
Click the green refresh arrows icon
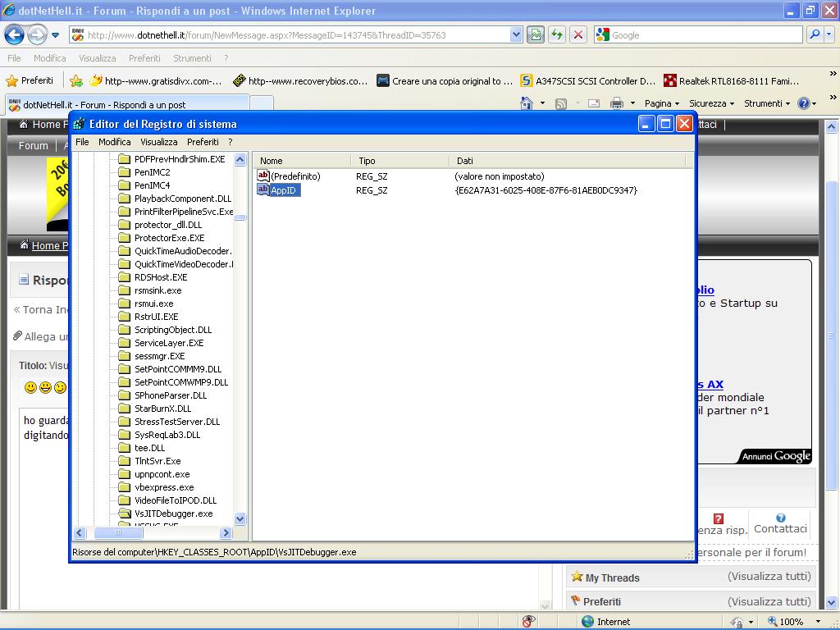click(x=557, y=35)
